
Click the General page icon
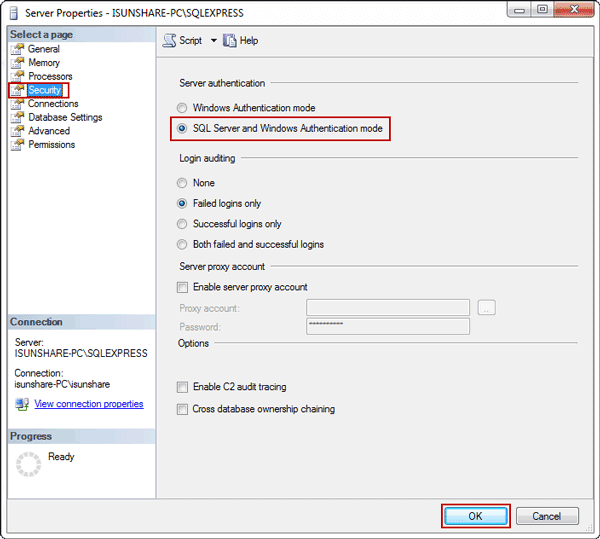pos(17,49)
